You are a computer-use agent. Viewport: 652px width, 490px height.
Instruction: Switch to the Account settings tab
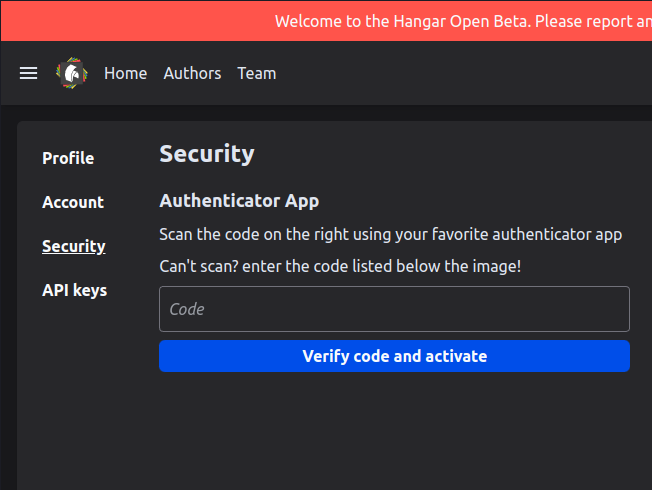pos(73,202)
